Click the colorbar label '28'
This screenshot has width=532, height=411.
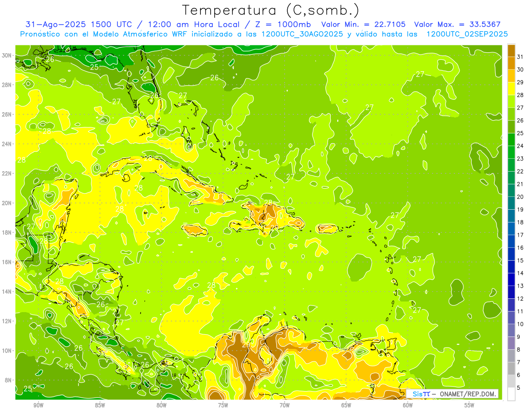pyautogui.click(x=520, y=95)
